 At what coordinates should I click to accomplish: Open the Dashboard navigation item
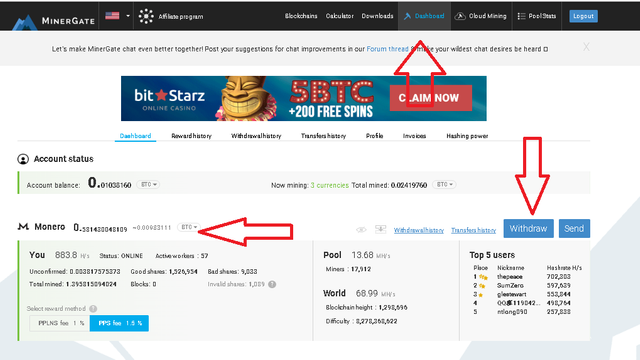tap(424, 16)
